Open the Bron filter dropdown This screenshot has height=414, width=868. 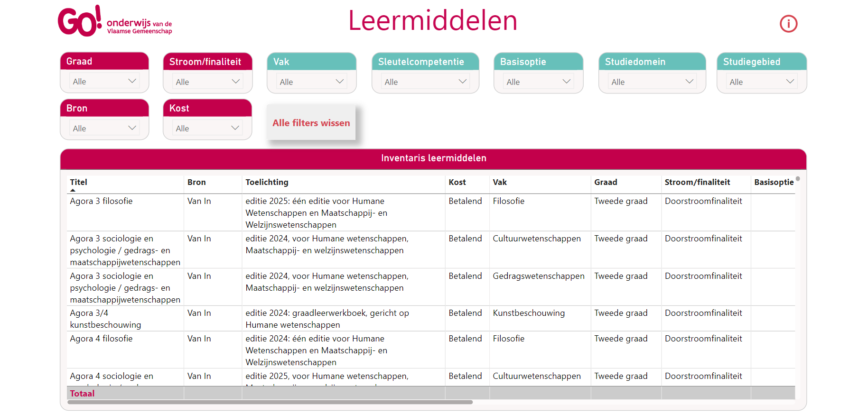pos(104,129)
